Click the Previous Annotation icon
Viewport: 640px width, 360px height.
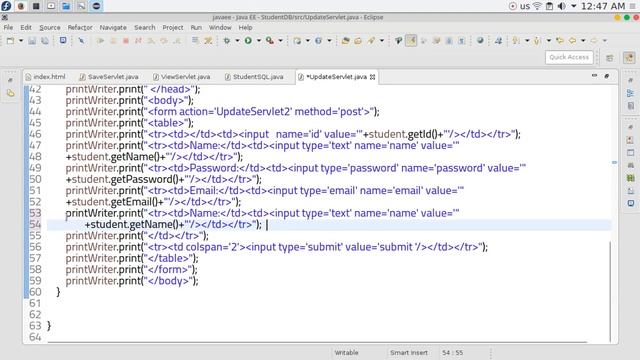tap(538, 40)
